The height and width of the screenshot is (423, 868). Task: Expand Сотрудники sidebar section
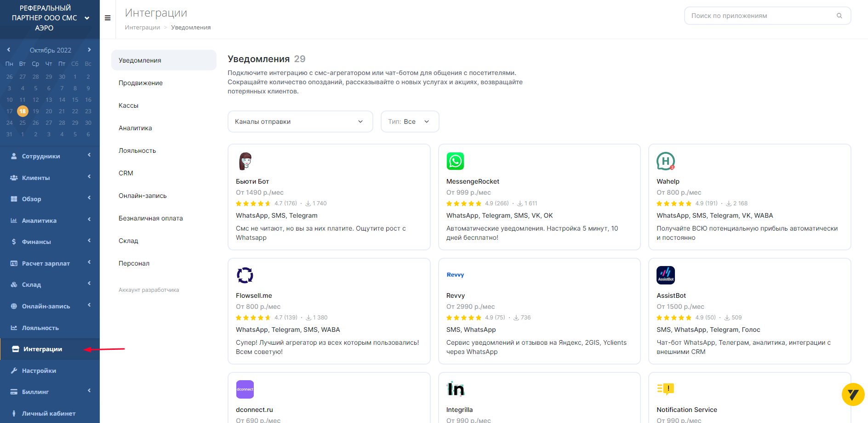pos(89,155)
